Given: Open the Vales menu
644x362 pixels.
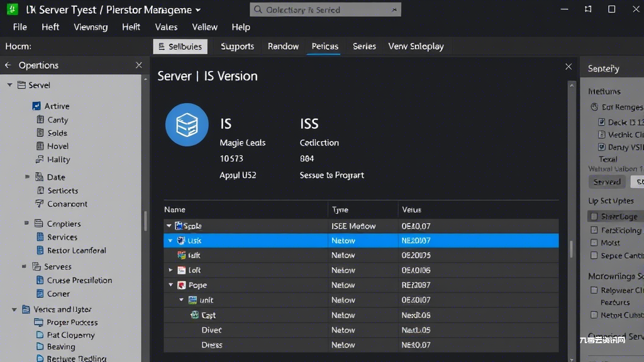Looking at the screenshot, I should point(166,27).
